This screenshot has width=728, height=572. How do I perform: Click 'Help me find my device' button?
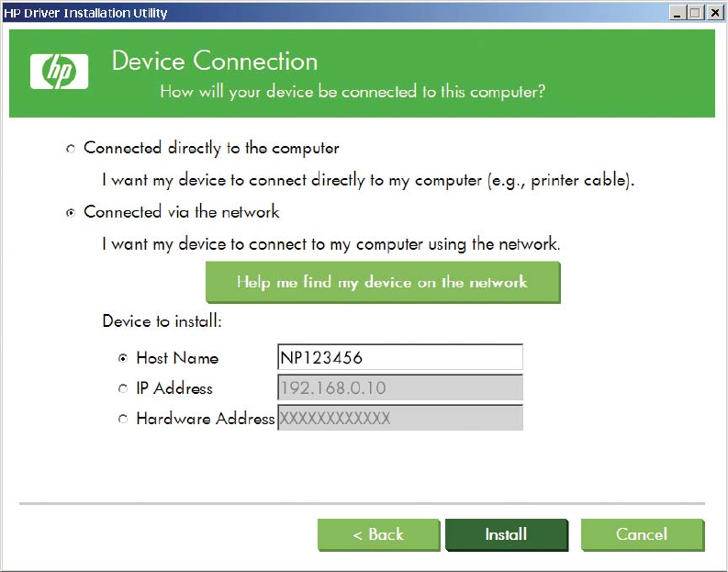pyautogui.click(x=382, y=283)
